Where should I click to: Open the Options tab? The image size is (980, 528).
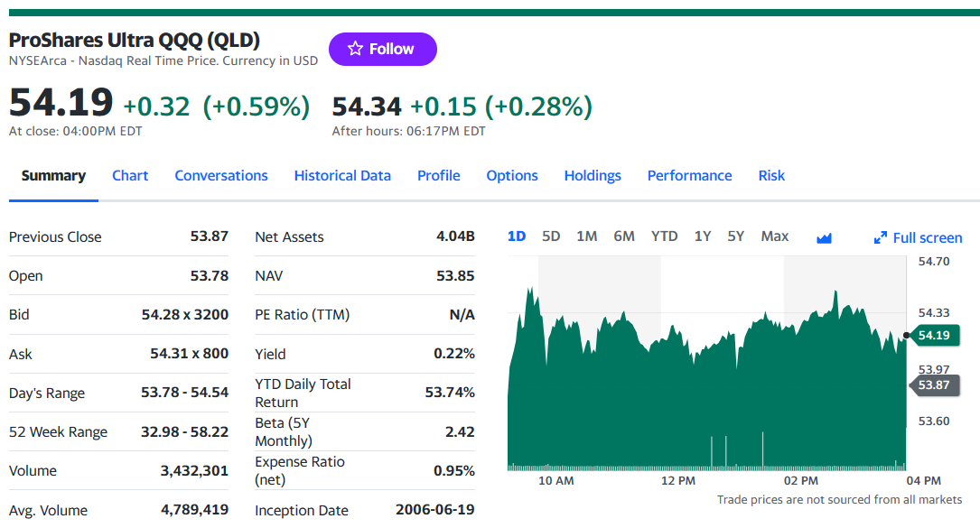[x=512, y=176]
